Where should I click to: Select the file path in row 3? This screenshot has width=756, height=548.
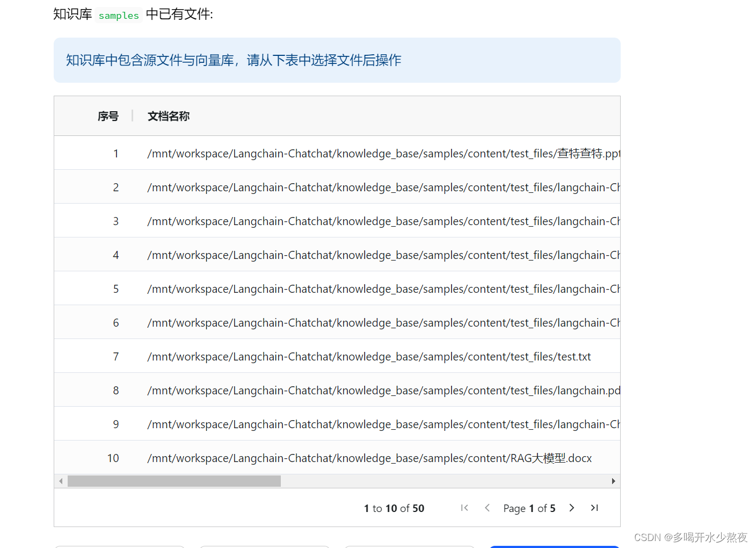tap(383, 221)
